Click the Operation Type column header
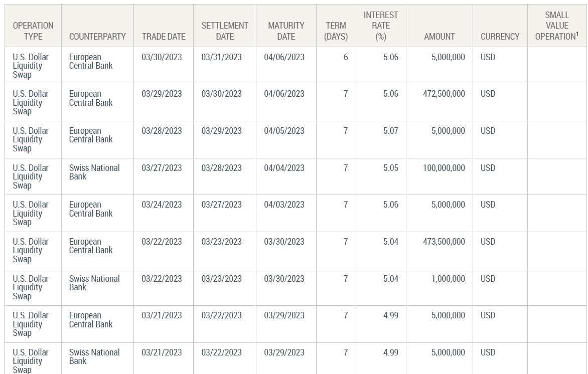588x374 pixels. click(x=33, y=31)
